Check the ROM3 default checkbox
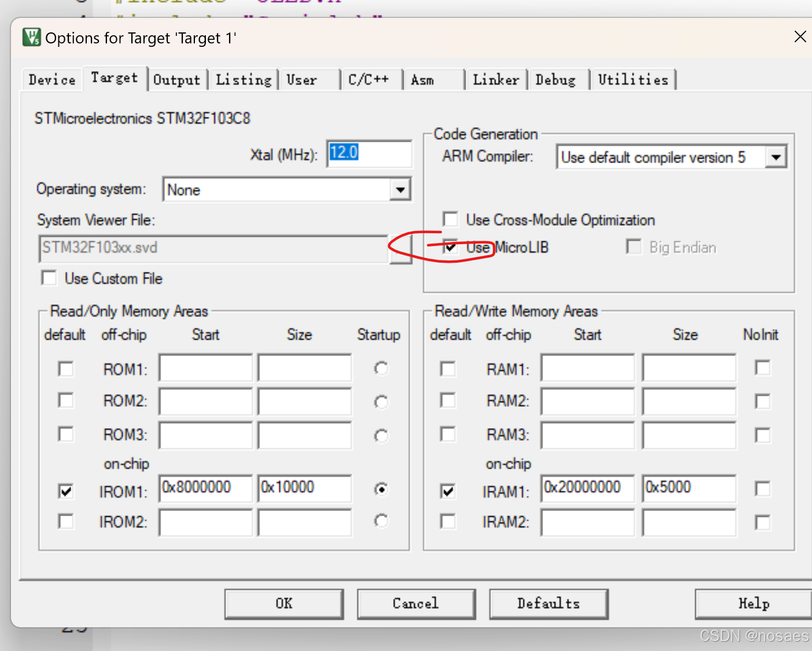The width and height of the screenshot is (812, 651). click(66, 434)
